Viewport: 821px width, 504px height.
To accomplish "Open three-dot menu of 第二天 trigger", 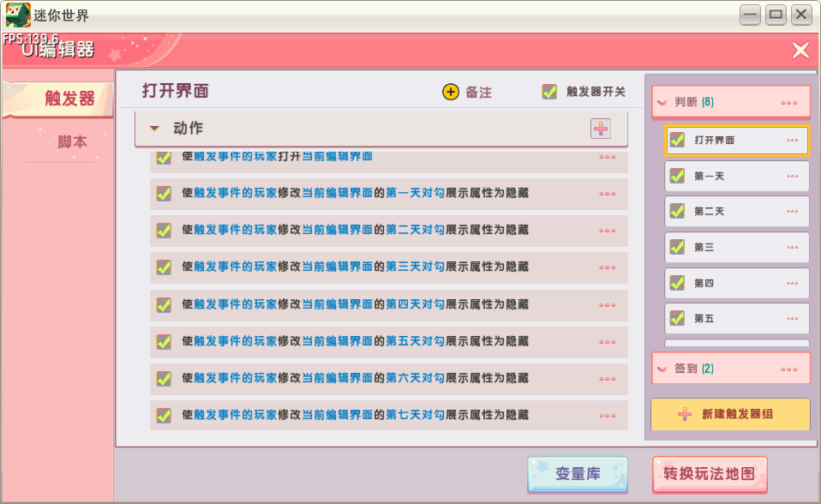I will point(792,212).
